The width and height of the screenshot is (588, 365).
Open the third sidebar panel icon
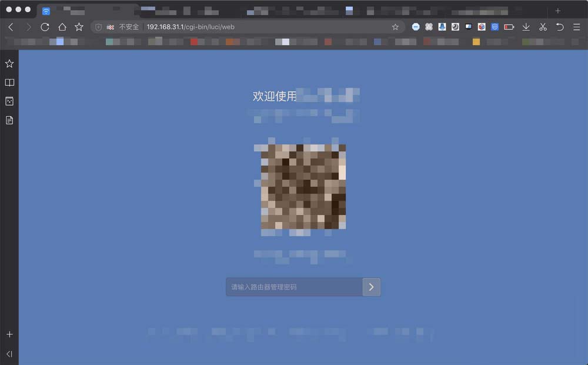[9, 101]
